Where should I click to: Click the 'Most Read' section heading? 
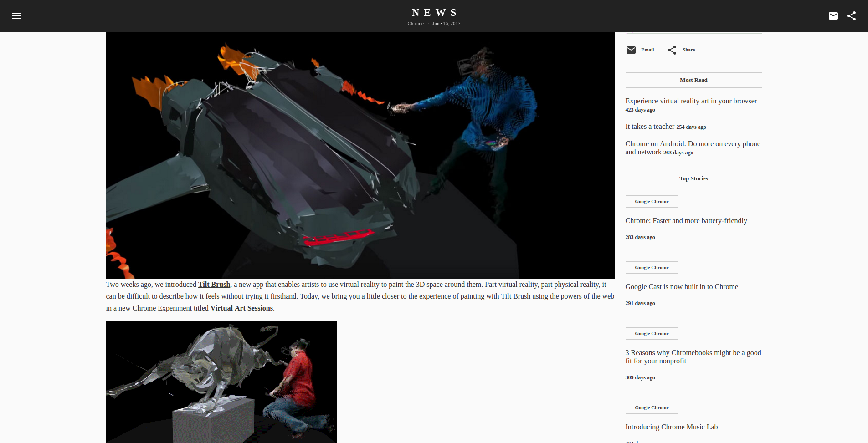[693, 80]
